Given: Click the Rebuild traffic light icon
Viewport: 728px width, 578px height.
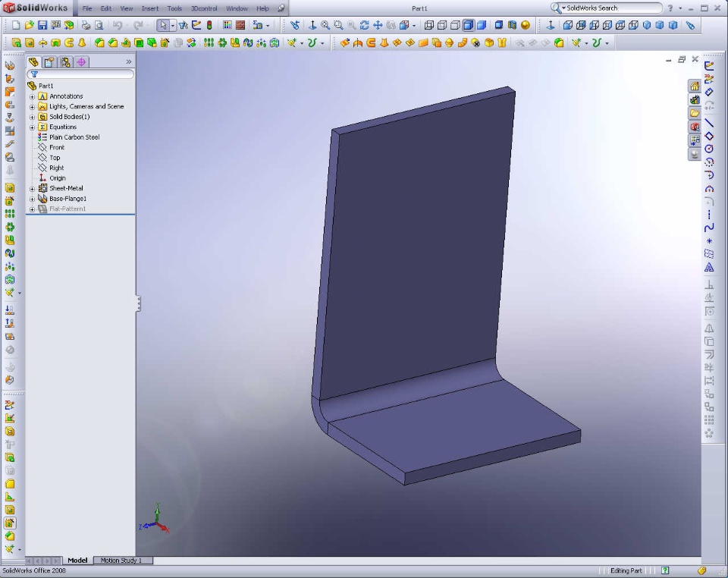Looking at the screenshot, I should pos(209,25).
